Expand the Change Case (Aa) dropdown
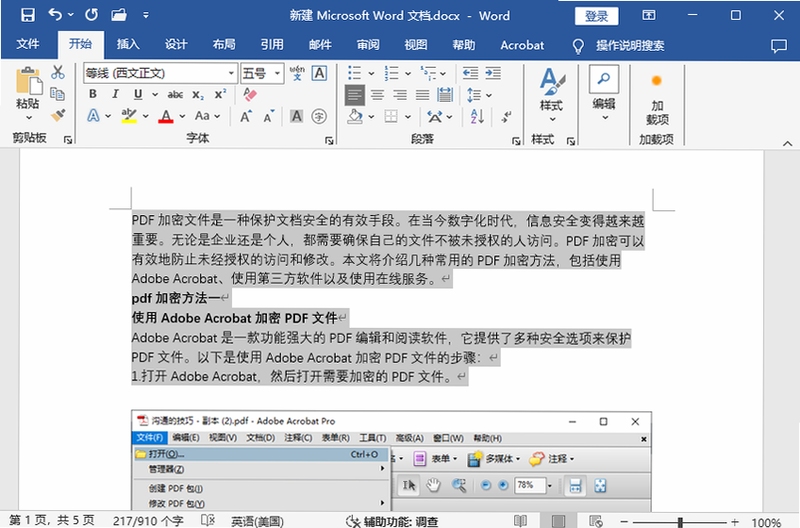 click(217, 116)
